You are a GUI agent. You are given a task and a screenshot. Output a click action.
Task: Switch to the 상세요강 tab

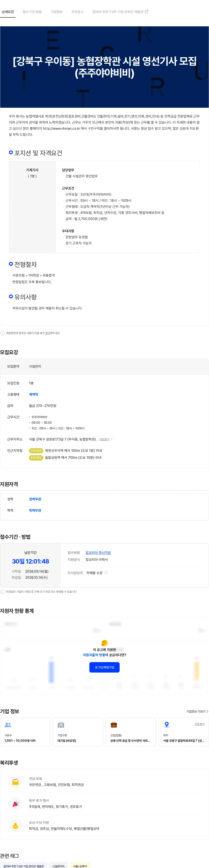8,12
